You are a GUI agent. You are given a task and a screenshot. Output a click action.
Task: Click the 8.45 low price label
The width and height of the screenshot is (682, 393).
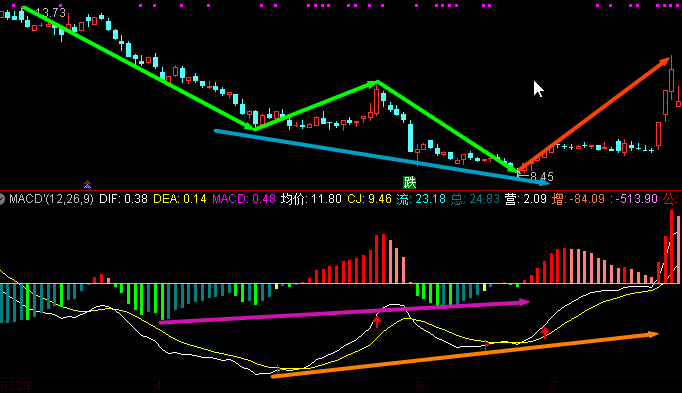[x=542, y=177]
